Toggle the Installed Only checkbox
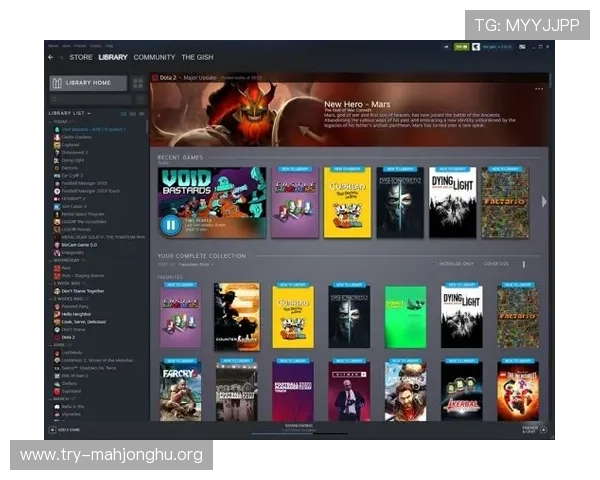Viewport: 600px width, 480px height. pyautogui.click(x=434, y=264)
